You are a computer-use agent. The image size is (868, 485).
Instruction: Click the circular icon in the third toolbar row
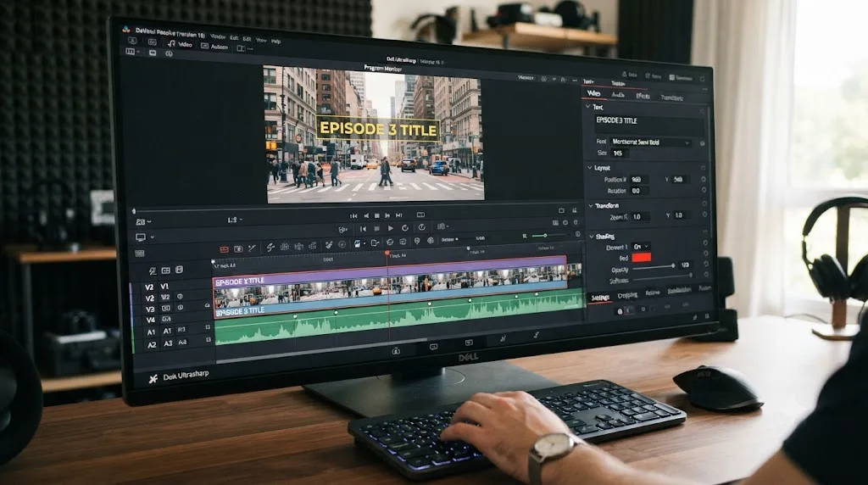coord(169,53)
